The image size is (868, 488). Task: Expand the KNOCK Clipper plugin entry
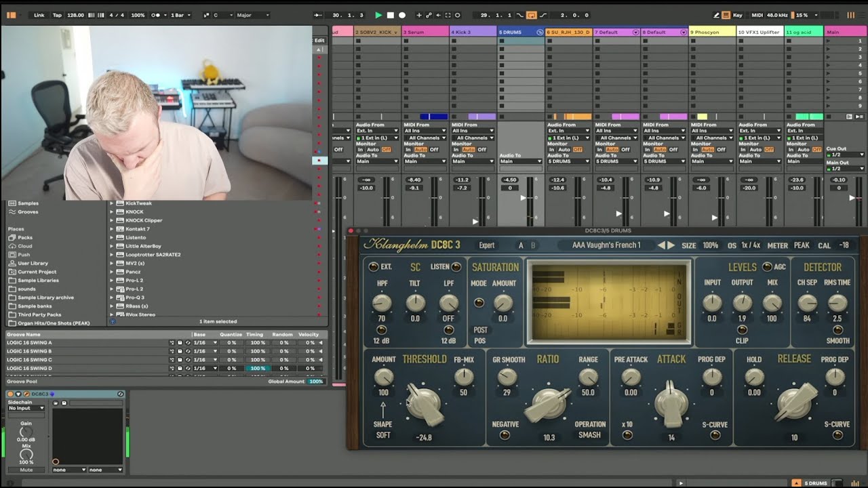[112, 220]
